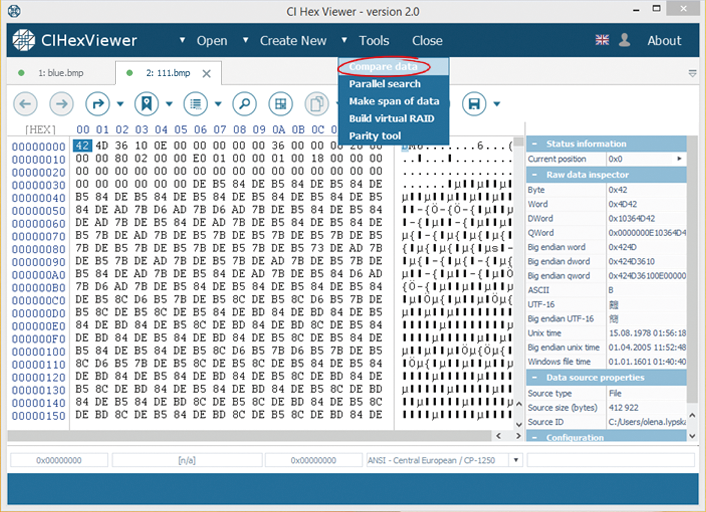Click the horizontal scrollbar left arrow
The height and width of the screenshot is (512, 706).
(x=498, y=436)
